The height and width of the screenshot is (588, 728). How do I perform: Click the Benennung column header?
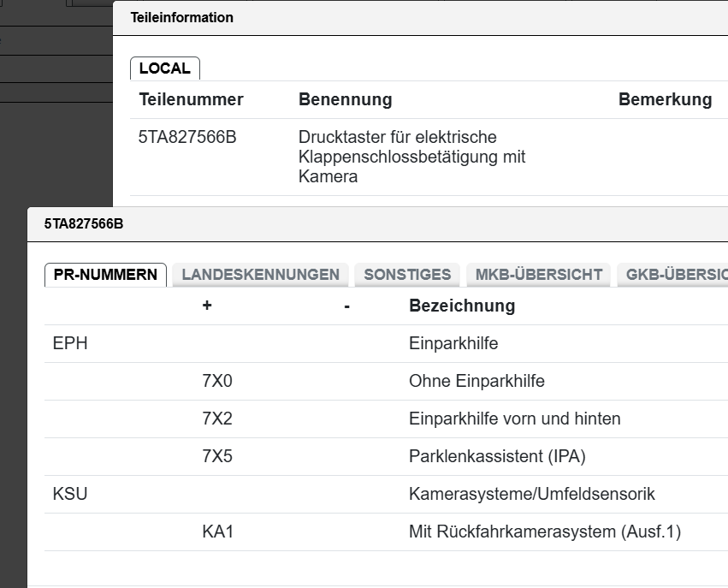[x=345, y=99]
